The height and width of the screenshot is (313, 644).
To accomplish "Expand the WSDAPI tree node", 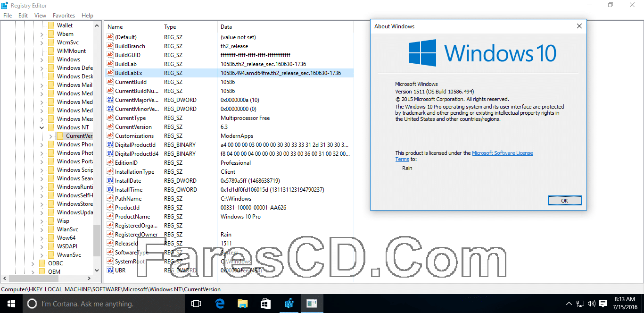I will click(x=41, y=246).
